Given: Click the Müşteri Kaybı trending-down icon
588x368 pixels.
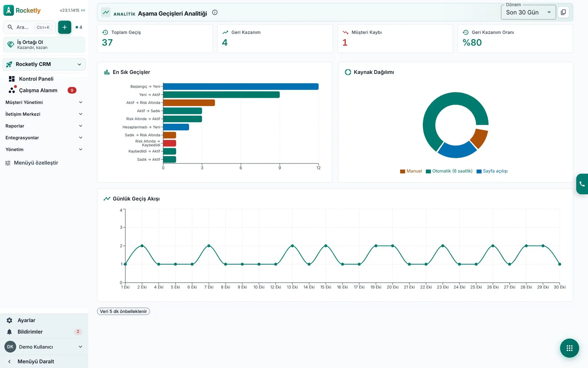Looking at the screenshot, I should pyautogui.click(x=345, y=32).
